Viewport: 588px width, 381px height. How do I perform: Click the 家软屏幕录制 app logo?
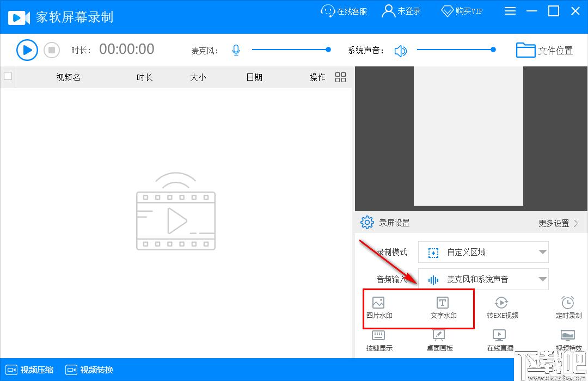pos(19,17)
